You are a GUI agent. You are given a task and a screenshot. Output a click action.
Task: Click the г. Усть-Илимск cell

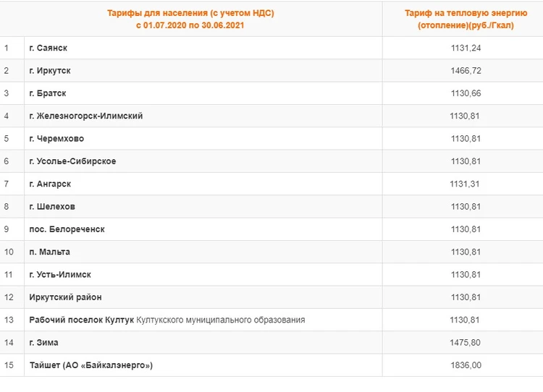click(60, 275)
